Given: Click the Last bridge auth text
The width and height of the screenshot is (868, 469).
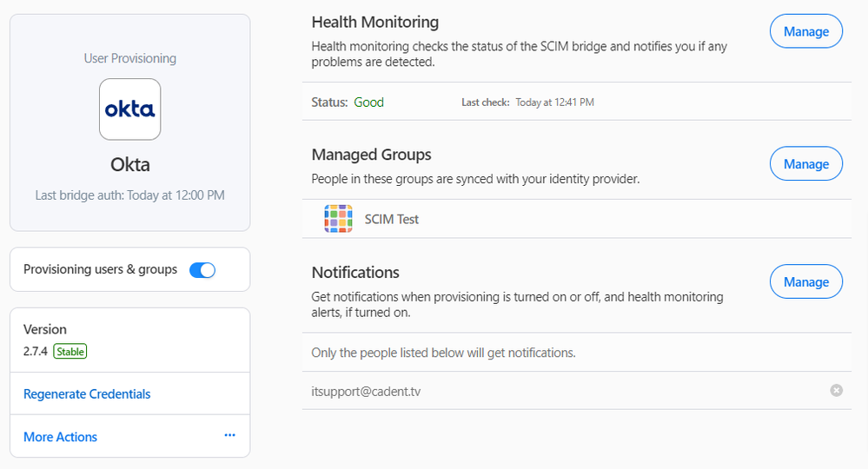Looking at the screenshot, I should (129, 195).
